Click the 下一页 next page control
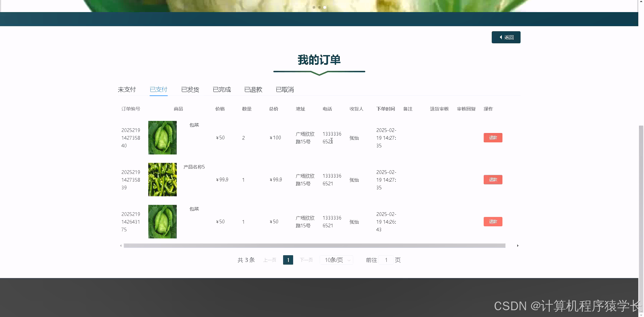 tap(306, 260)
